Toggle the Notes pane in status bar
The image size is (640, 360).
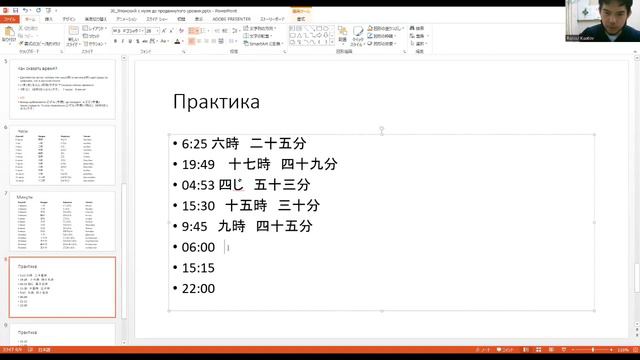[483, 350]
